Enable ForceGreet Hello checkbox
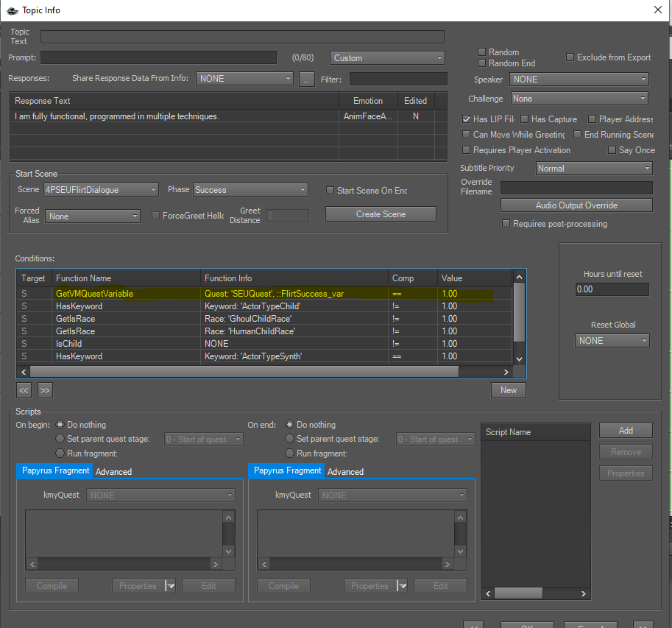This screenshot has height=628, width=672. click(x=156, y=215)
